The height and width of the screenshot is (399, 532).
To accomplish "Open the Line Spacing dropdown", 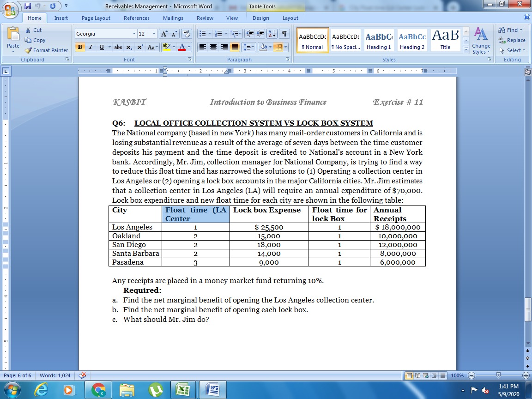I will point(249,47).
